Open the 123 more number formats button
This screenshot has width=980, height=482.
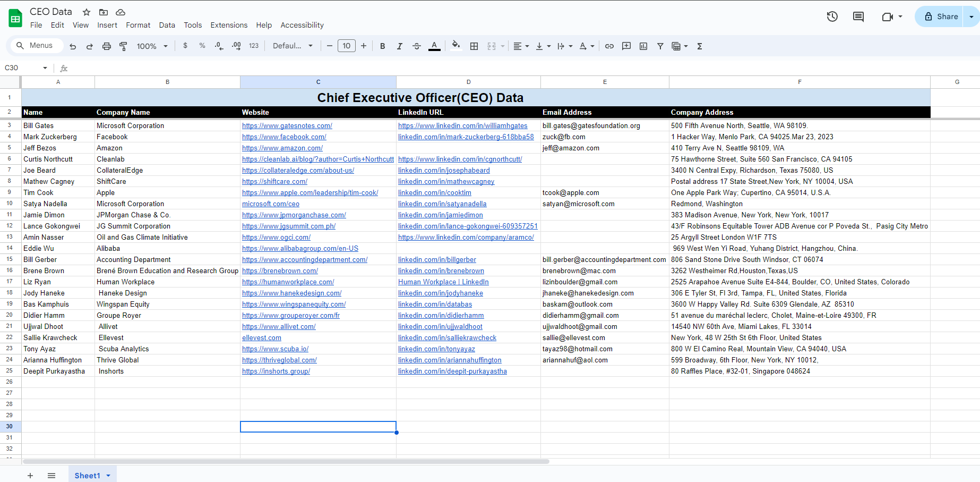point(254,46)
